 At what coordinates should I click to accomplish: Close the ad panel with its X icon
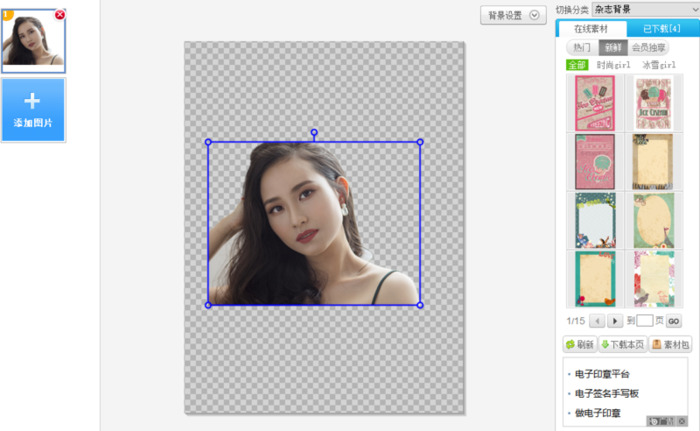click(682, 421)
